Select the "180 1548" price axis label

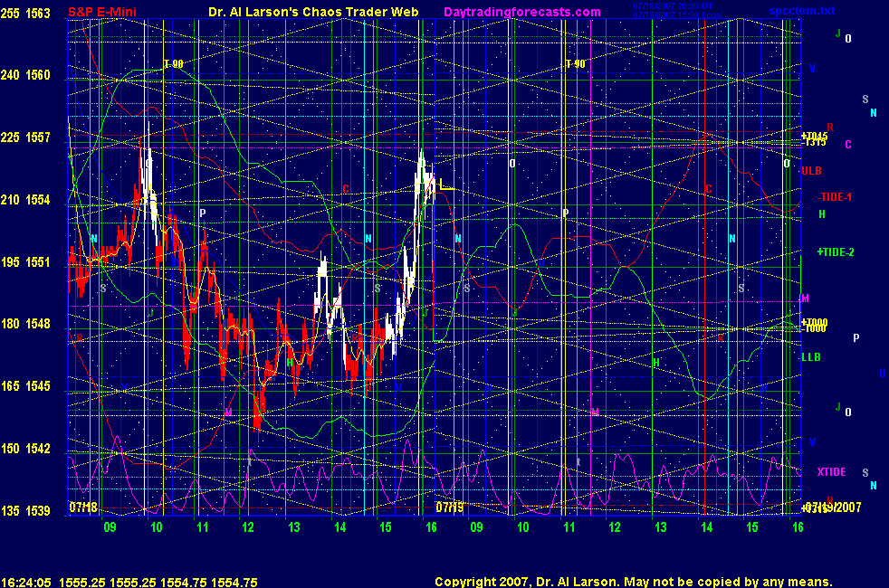point(25,324)
